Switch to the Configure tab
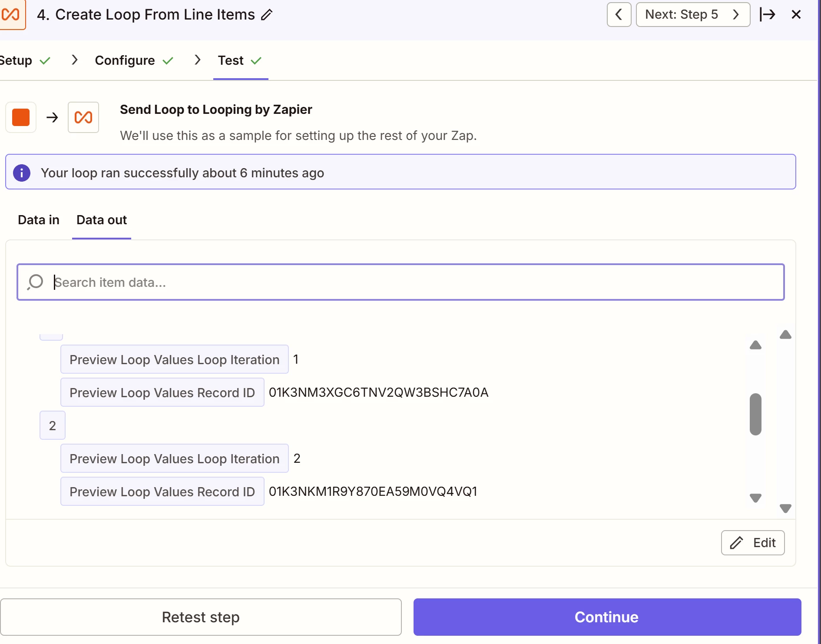821x644 pixels. pos(134,60)
